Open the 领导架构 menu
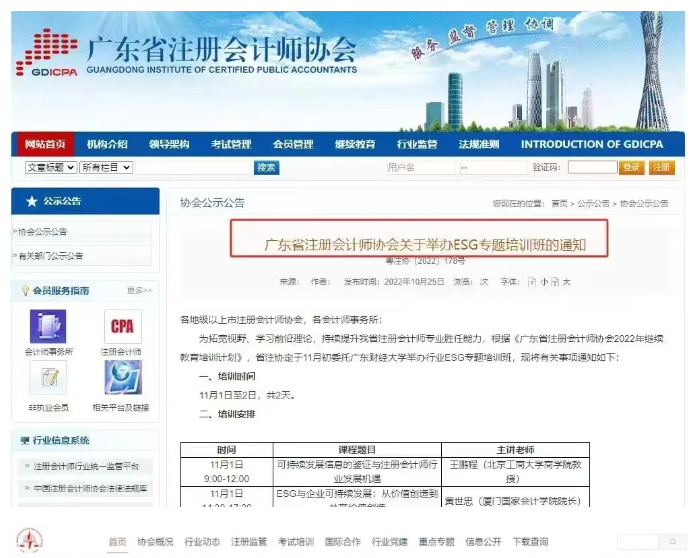Image resolution: width=696 pixels, height=558 pixels. pos(169,144)
